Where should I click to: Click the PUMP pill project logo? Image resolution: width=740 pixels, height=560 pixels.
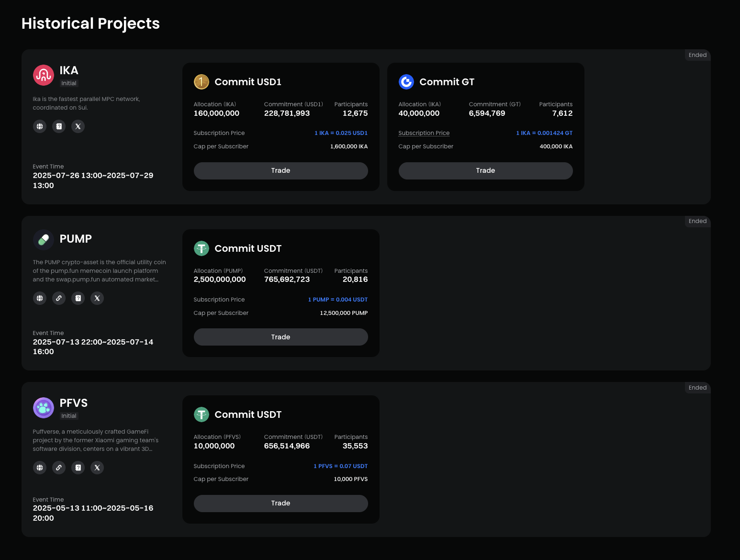44,239
